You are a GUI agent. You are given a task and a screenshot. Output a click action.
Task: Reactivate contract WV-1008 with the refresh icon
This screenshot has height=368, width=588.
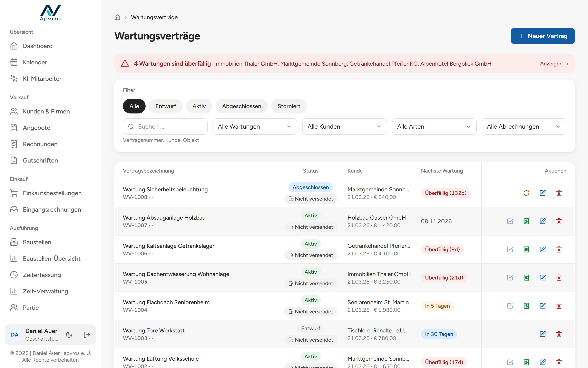526,193
